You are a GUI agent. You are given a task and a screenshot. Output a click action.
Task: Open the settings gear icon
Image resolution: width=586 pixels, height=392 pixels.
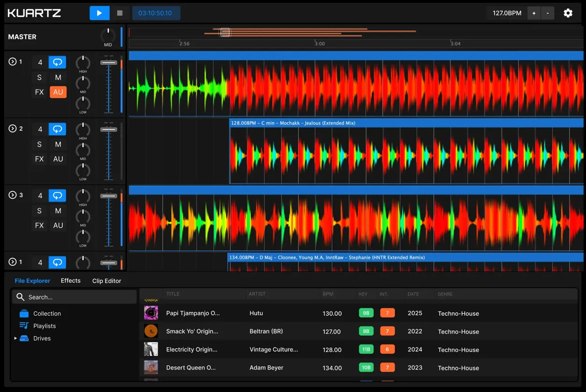pos(568,13)
